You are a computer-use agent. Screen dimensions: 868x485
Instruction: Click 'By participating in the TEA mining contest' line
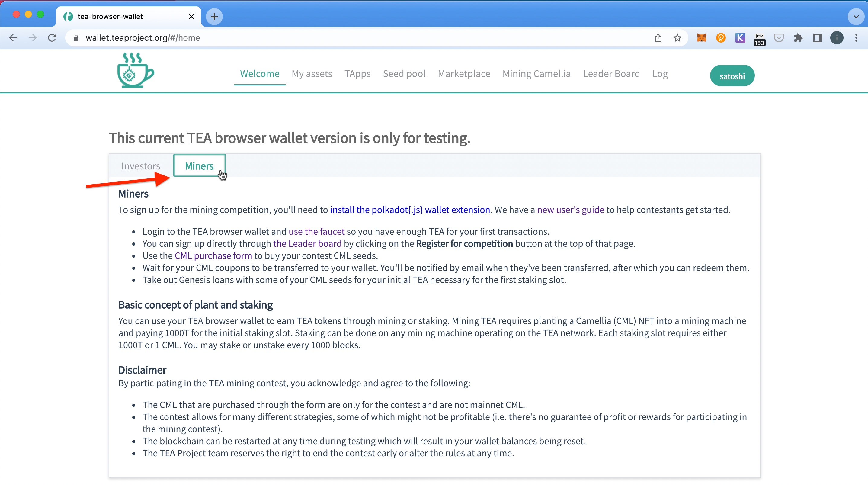(x=294, y=383)
